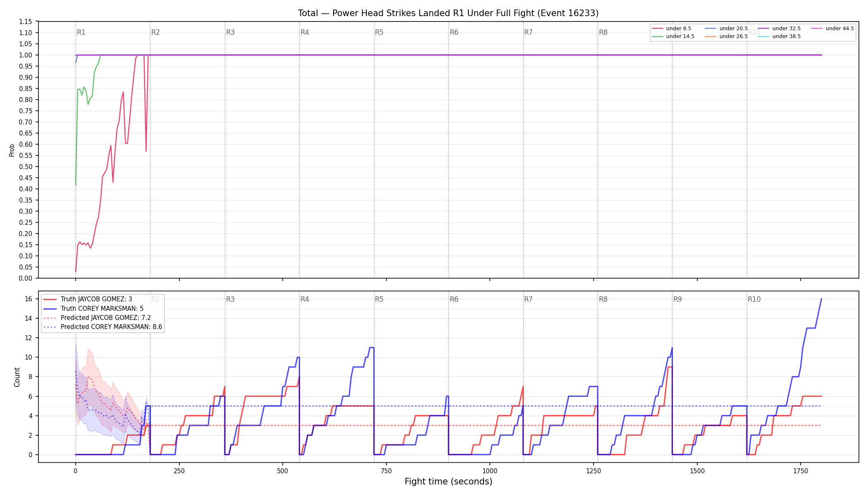The image size is (868, 496).
Task: Click the 'Count' y-axis label
Action: point(17,377)
